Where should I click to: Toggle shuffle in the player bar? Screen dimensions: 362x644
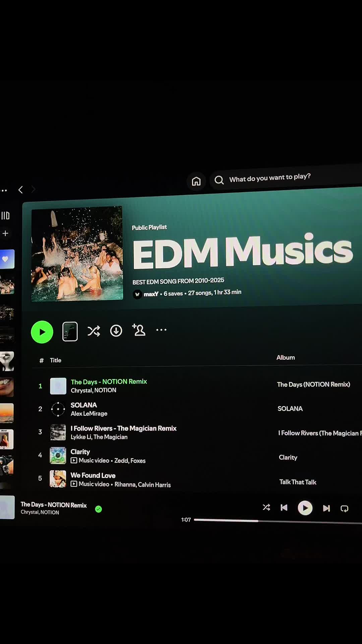tap(266, 507)
